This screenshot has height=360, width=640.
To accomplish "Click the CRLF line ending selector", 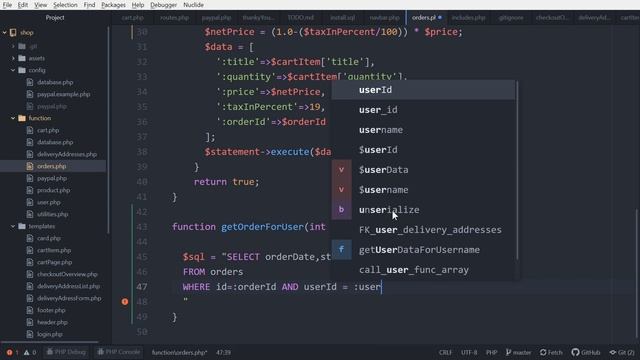I will [x=445, y=352].
